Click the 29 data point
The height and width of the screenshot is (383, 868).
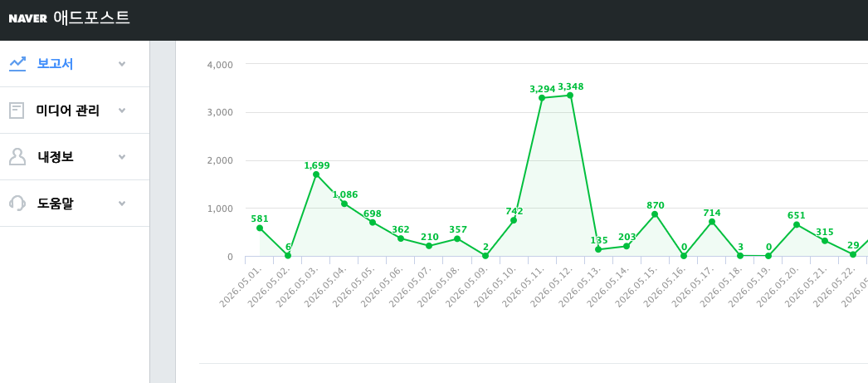[x=853, y=254]
